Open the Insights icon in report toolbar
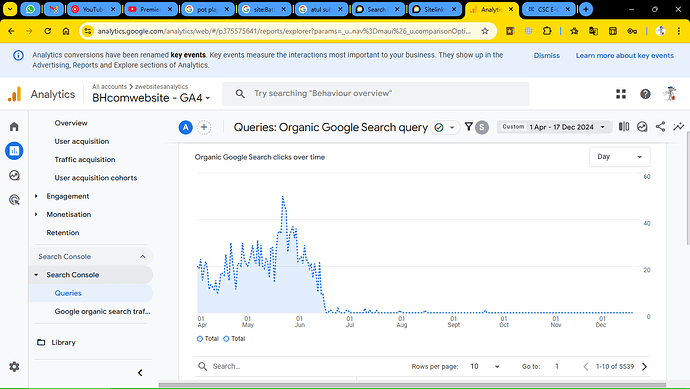This screenshot has width=690, height=389. pos(642,127)
